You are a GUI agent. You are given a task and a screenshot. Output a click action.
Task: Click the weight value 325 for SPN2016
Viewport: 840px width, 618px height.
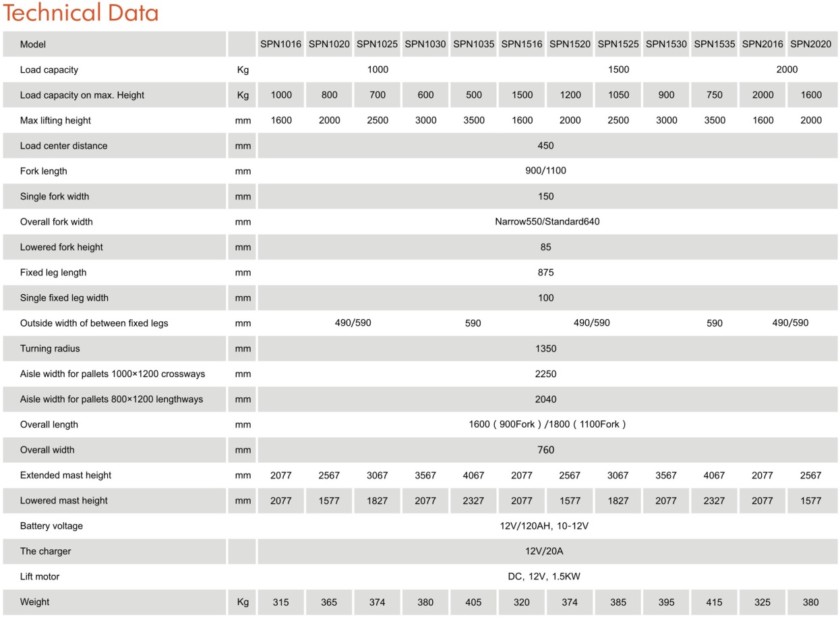[762, 602]
